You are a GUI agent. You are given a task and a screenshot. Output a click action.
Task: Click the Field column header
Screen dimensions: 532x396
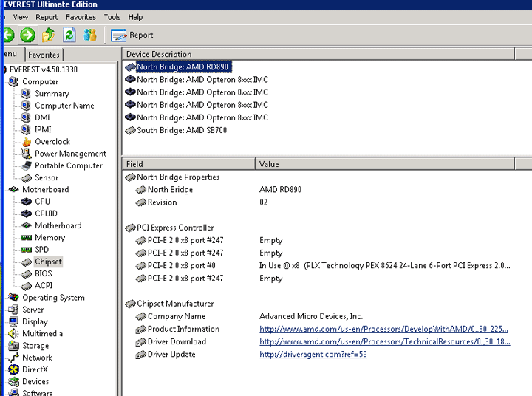click(188, 164)
